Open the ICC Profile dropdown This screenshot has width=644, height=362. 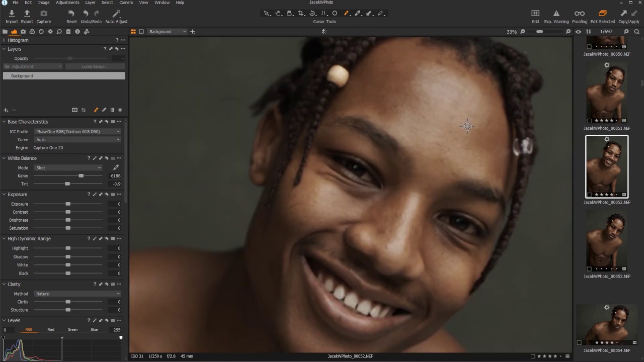pyautogui.click(x=77, y=132)
